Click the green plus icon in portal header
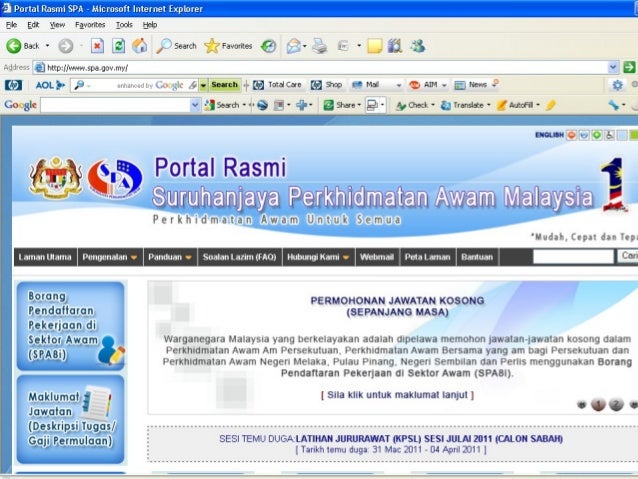 596,135
